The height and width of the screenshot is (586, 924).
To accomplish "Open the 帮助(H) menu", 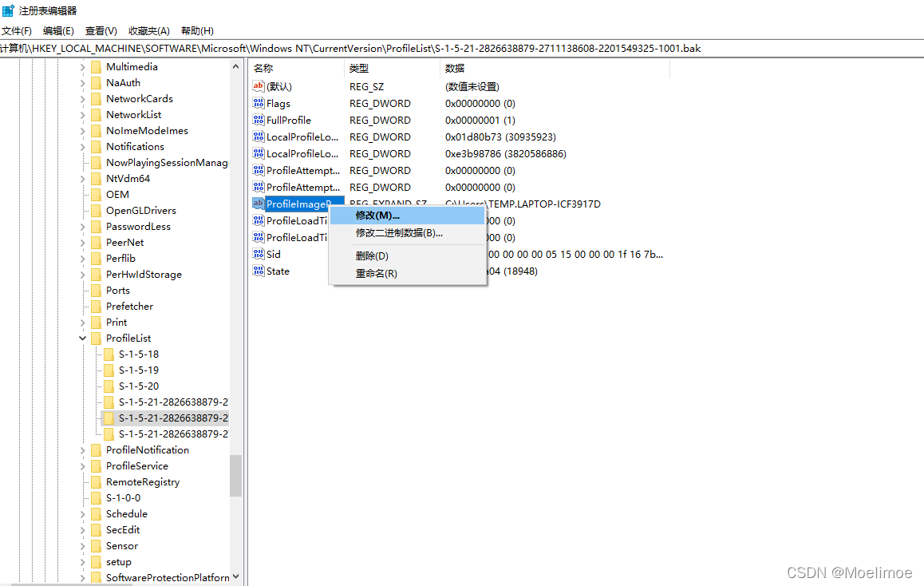I will click(x=197, y=30).
